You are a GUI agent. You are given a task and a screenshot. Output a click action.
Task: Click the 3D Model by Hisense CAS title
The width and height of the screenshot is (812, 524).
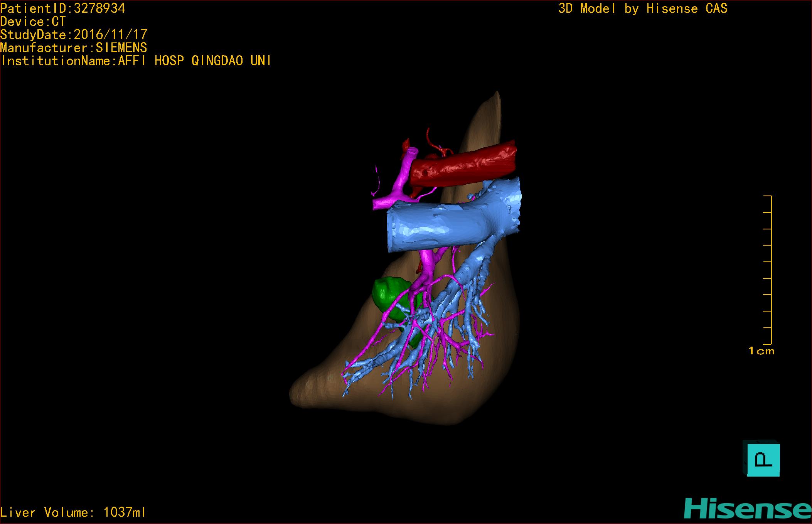pyautogui.click(x=642, y=8)
